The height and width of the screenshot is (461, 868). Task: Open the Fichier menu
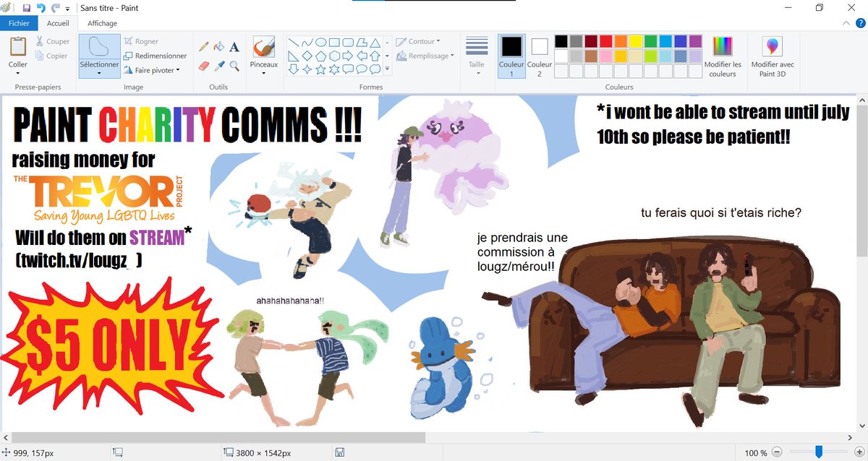19,23
